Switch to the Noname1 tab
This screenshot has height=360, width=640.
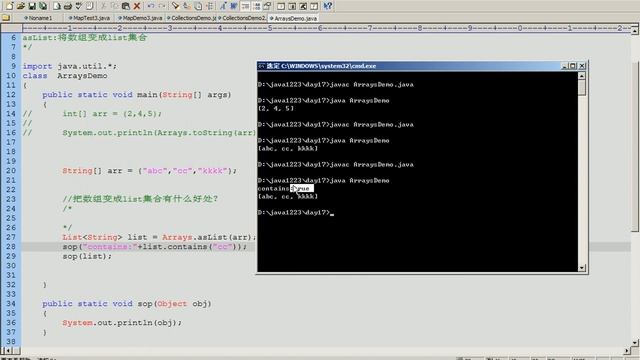point(38,18)
